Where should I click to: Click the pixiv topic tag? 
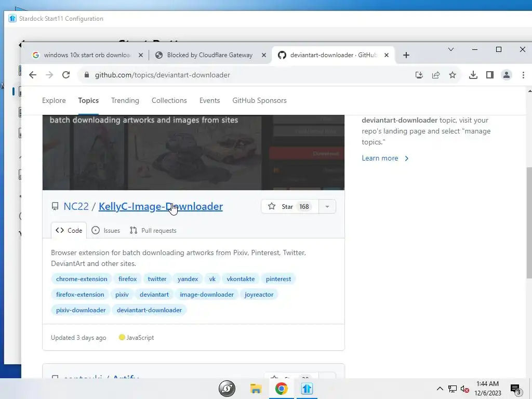point(122,295)
